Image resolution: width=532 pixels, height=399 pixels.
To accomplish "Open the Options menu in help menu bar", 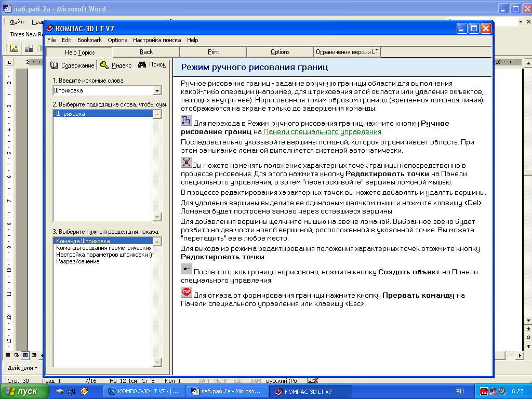I will coord(117,40).
